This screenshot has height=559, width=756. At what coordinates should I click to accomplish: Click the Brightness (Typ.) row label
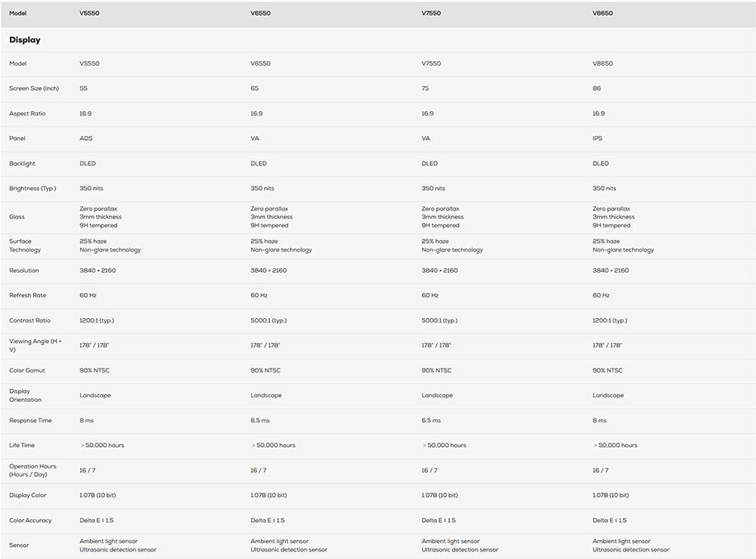point(33,188)
